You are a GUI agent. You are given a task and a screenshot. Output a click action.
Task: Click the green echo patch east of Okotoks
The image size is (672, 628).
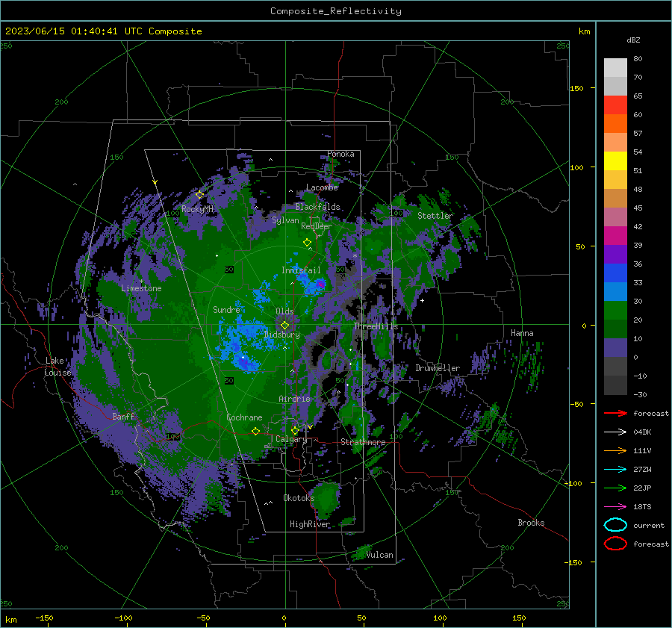[326, 500]
